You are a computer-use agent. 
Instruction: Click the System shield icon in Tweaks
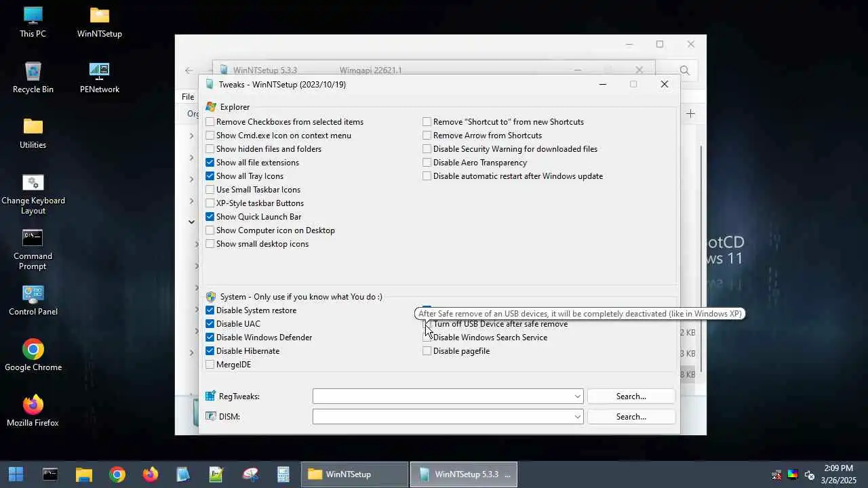(x=211, y=297)
